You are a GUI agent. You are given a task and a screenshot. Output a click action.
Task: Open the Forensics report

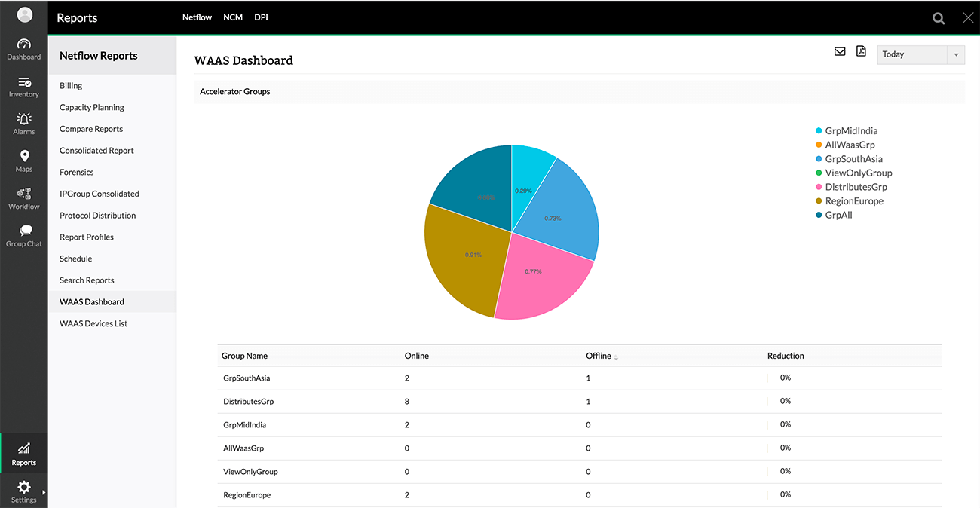tap(77, 172)
